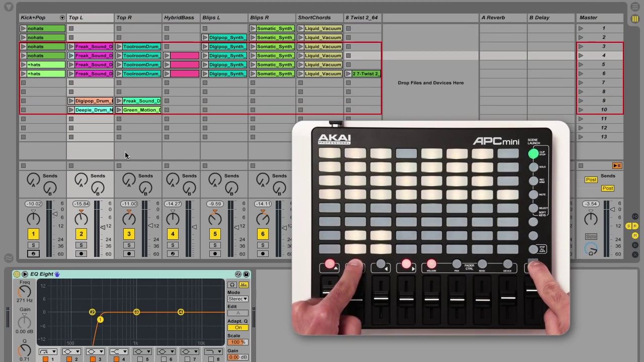Viewport: 644px width, 362px height.
Task: Click Send A knob on track 1
Action: point(33,179)
